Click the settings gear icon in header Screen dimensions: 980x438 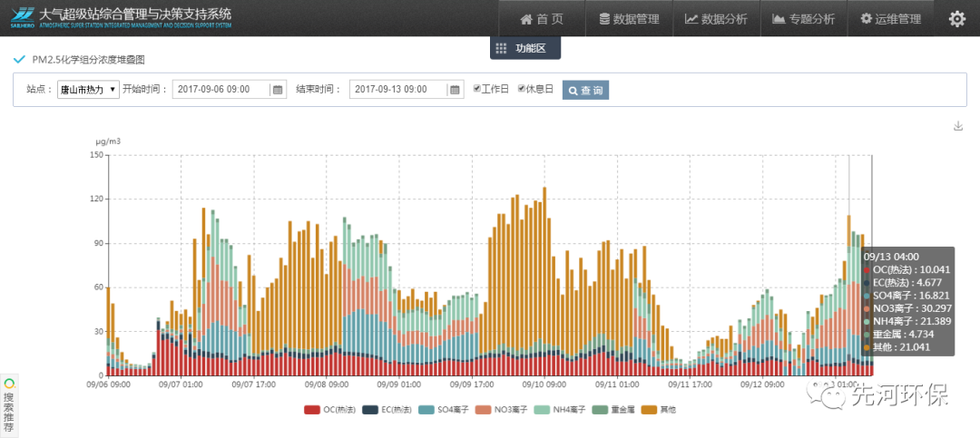point(956,19)
